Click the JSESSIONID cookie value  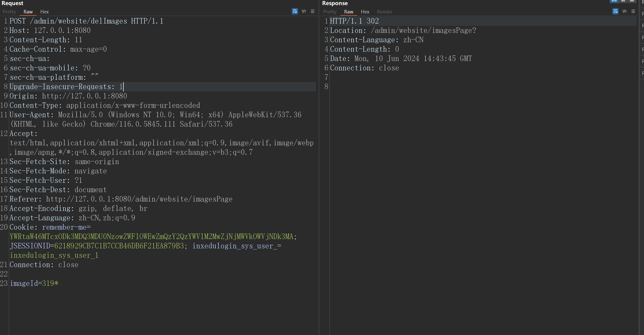(119, 246)
